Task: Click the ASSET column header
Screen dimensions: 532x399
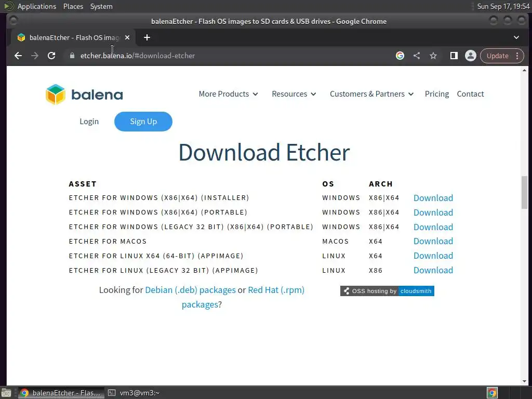Action: [83, 184]
